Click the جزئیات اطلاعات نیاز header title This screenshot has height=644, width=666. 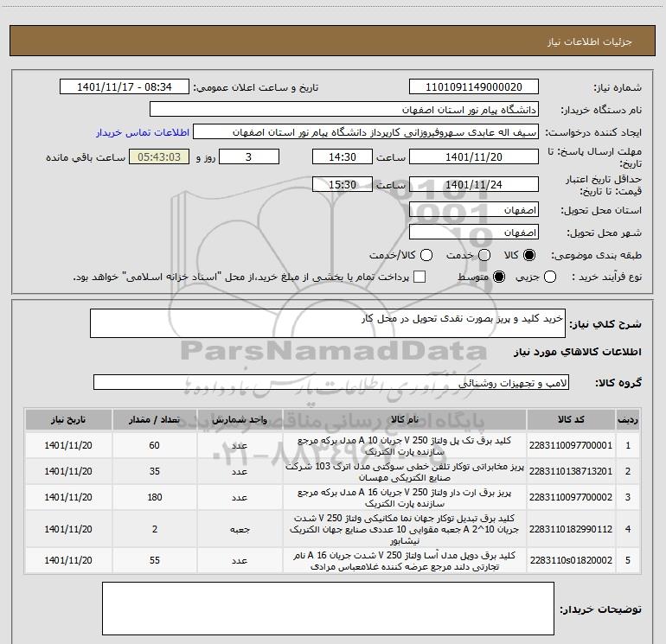(x=590, y=41)
